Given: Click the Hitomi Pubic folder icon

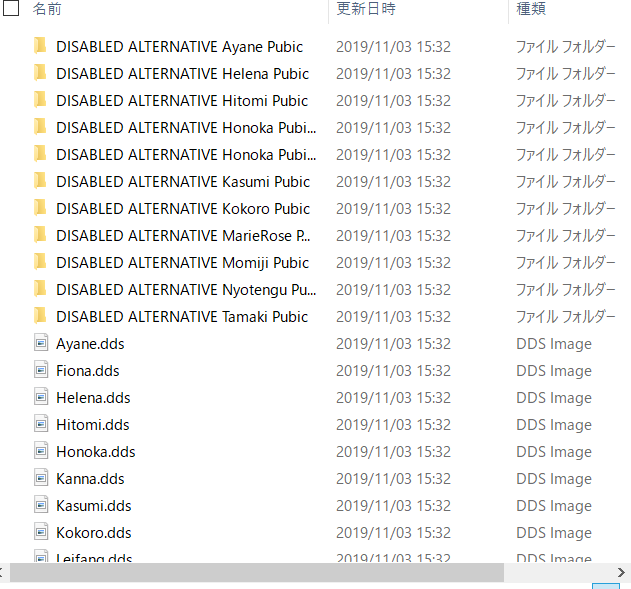Looking at the screenshot, I should point(41,100).
